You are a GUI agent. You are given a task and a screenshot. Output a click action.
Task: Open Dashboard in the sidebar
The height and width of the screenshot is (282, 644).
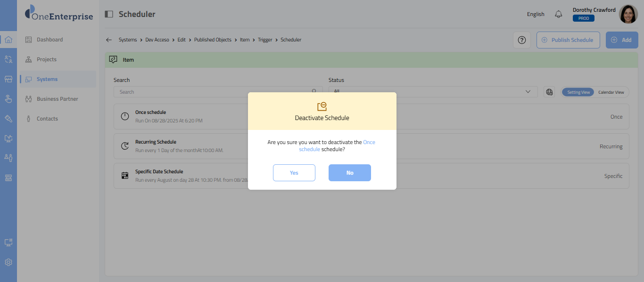point(50,40)
